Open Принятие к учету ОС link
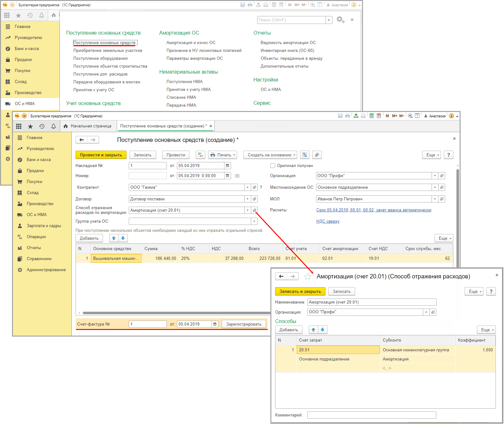This screenshot has width=504, height=424. [x=94, y=90]
